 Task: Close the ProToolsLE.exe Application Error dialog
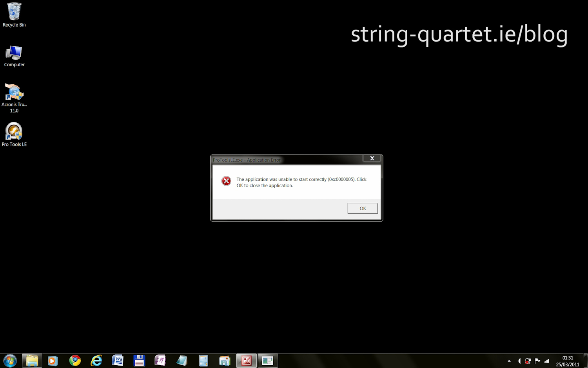tap(372, 158)
